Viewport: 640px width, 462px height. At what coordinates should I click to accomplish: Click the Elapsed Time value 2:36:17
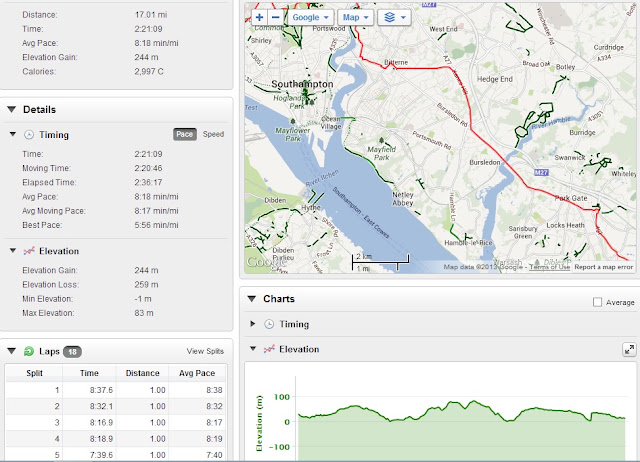click(x=148, y=182)
